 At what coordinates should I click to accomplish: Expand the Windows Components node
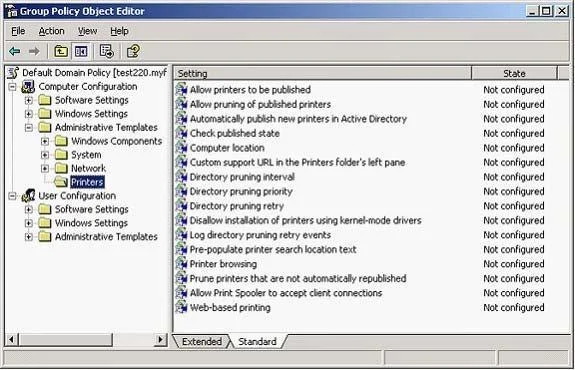45,141
